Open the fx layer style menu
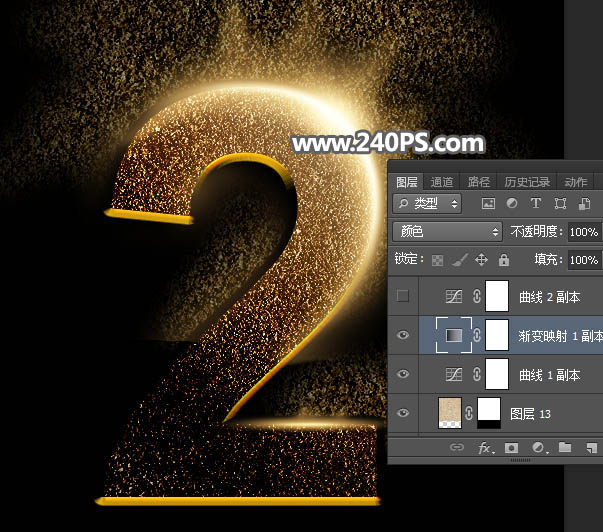Viewport: 603px width, 532px height. tap(485, 448)
